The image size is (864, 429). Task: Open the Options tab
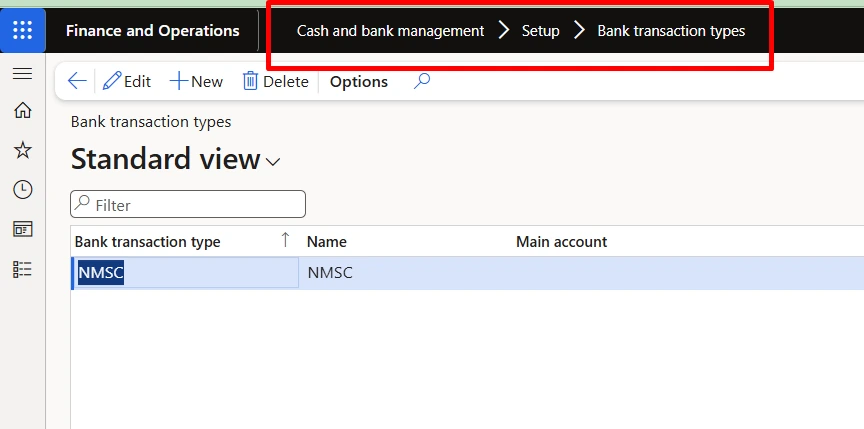(359, 82)
